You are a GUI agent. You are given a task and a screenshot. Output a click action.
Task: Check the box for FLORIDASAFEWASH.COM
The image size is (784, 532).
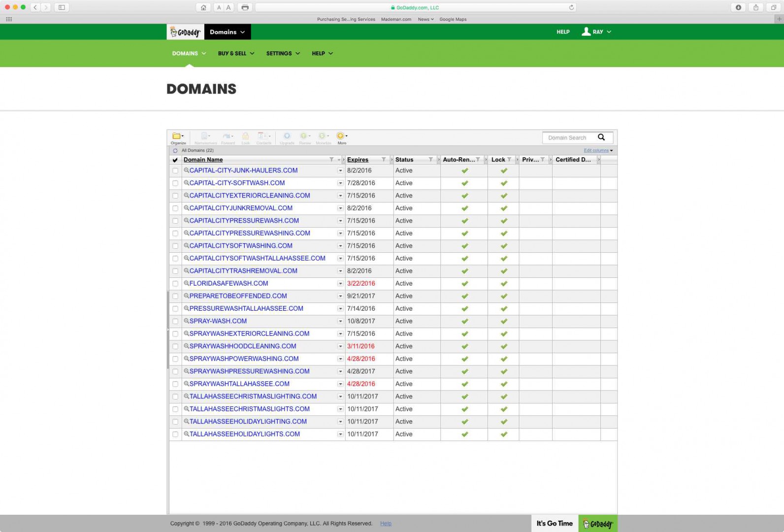click(175, 284)
